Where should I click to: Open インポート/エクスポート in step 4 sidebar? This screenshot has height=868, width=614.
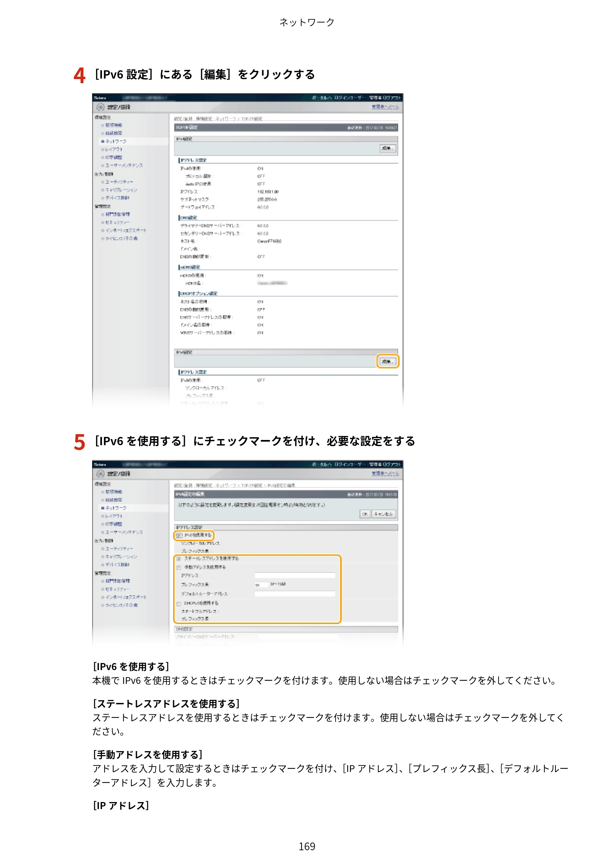click(x=126, y=230)
